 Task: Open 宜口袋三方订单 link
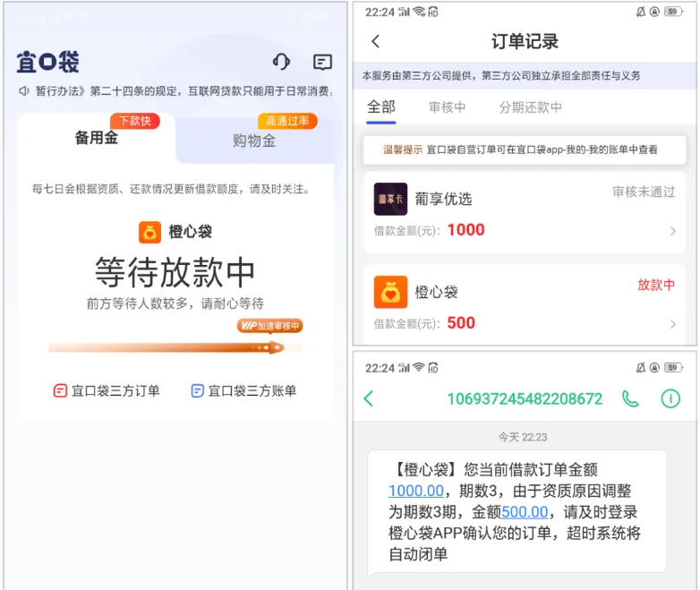tap(107, 391)
